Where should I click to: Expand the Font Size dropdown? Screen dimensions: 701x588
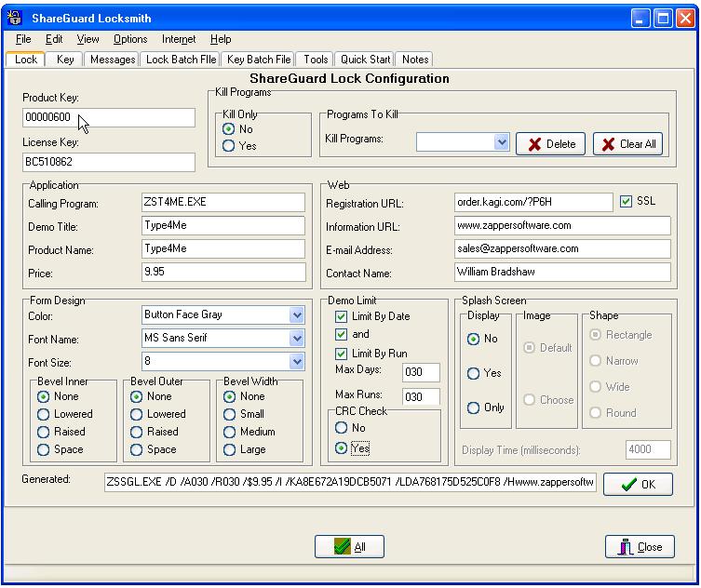click(x=297, y=362)
